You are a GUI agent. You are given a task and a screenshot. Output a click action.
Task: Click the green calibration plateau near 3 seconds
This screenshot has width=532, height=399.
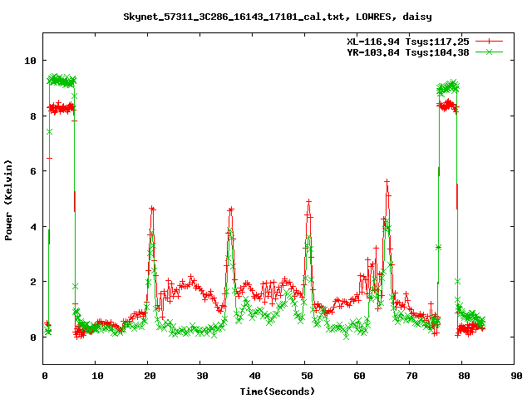point(62,81)
